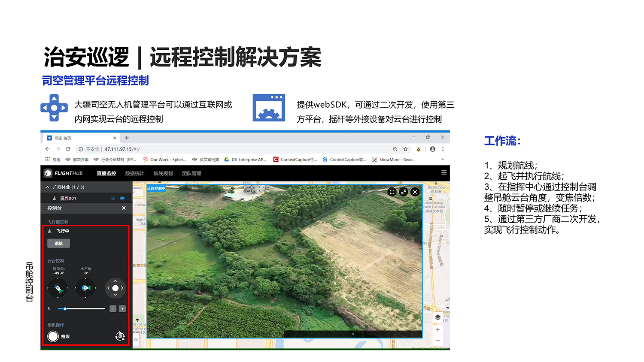Collapse the 广西林业 (1/3) device group

pos(47,187)
